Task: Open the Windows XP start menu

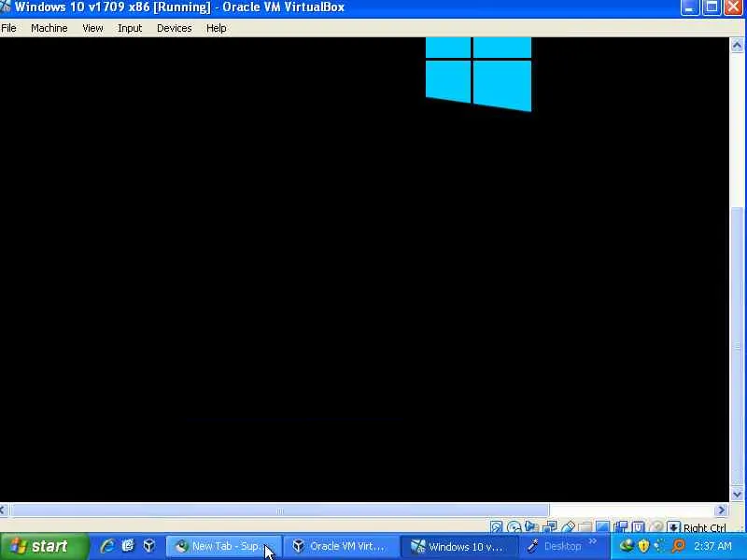Action: click(44, 546)
